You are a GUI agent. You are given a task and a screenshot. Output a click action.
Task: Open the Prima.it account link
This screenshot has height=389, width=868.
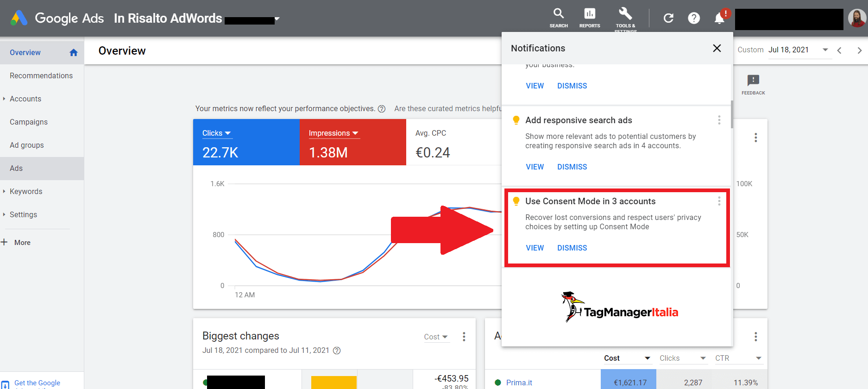519,383
